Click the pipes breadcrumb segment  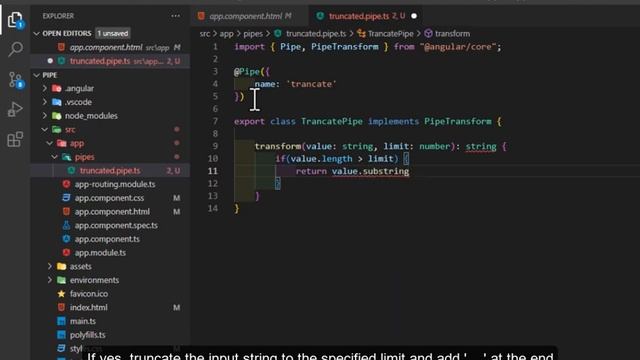tap(253, 33)
